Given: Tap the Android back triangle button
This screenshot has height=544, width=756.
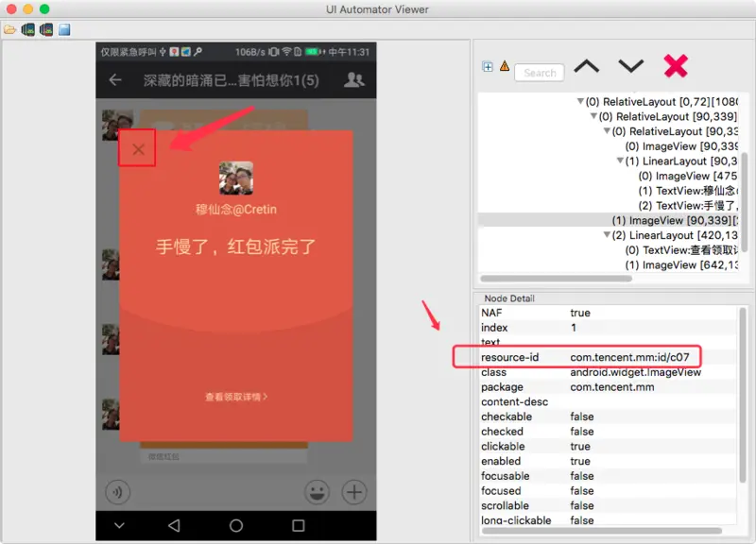Looking at the screenshot, I should point(174,525).
